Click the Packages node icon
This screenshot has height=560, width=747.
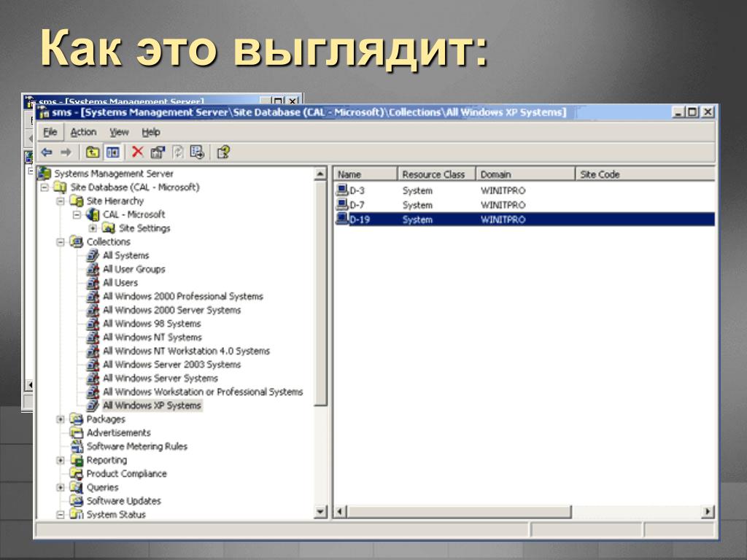pyautogui.click(x=77, y=419)
